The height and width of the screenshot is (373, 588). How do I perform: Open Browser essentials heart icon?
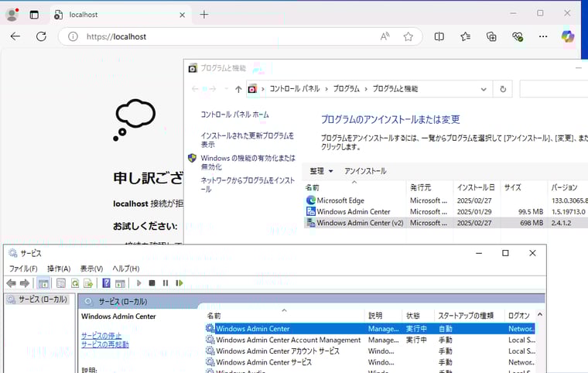point(518,36)
